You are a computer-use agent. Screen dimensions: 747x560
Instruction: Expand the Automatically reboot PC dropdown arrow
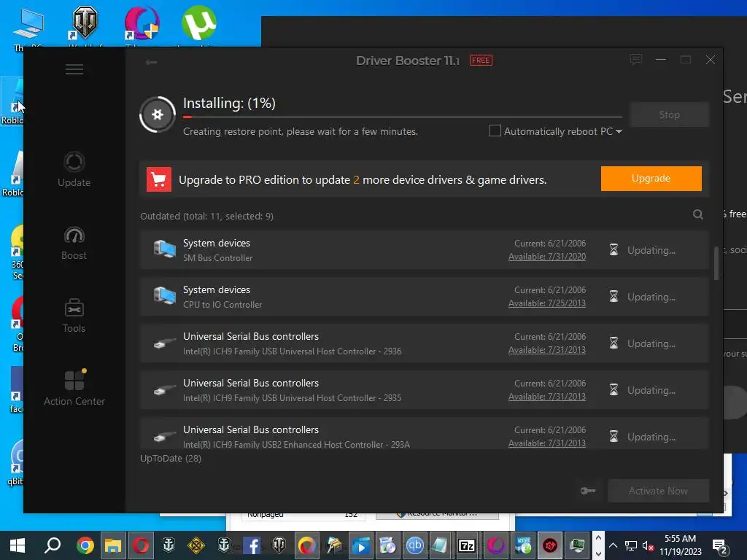point(619,131)
